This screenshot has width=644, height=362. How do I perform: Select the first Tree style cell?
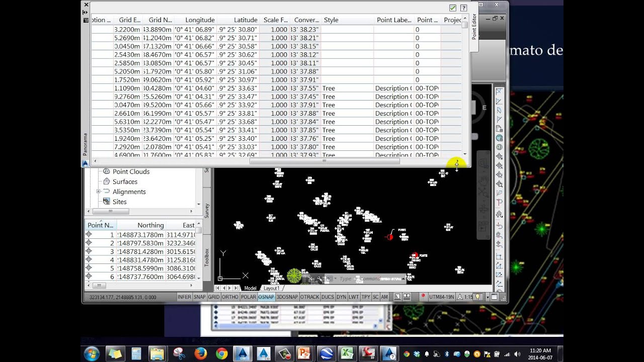[x=347, y=88]
